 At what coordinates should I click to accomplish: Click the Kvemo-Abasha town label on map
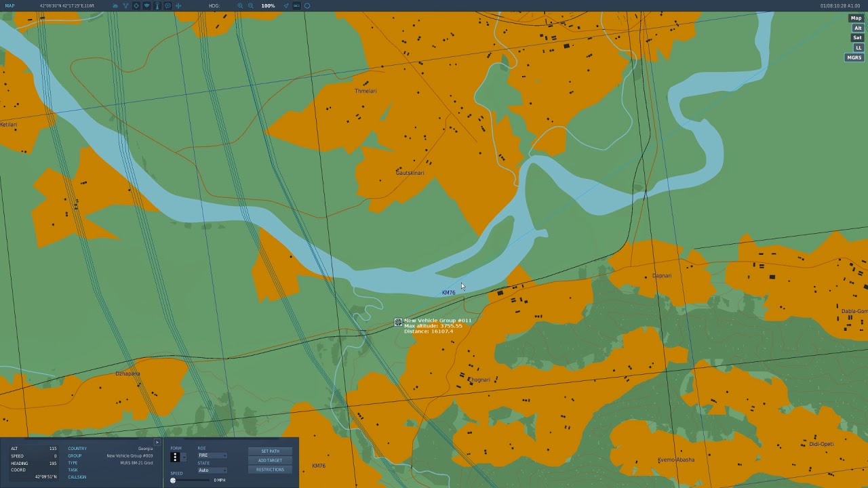coord(676,460)
